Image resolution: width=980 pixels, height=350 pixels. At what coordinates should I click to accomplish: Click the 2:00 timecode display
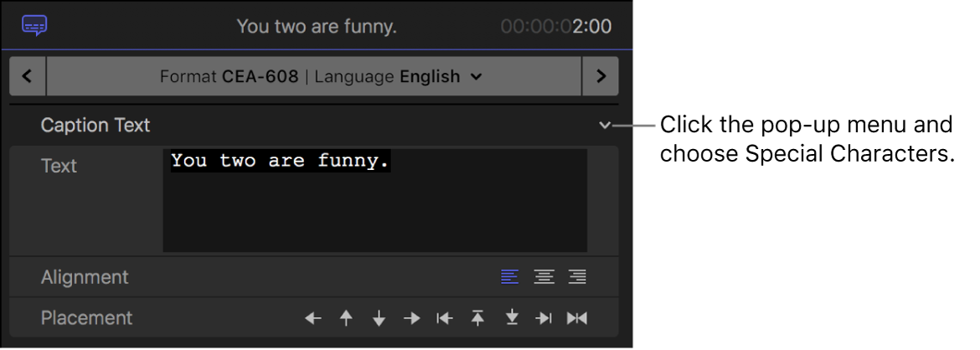tap(556, 27)
